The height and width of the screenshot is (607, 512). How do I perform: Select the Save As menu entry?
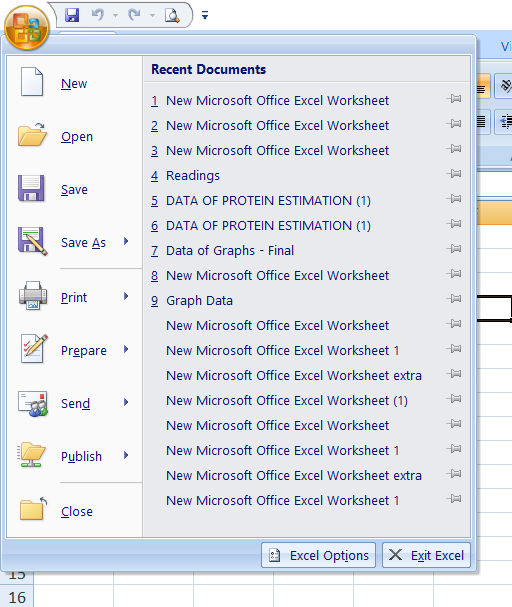pos(83,243)
